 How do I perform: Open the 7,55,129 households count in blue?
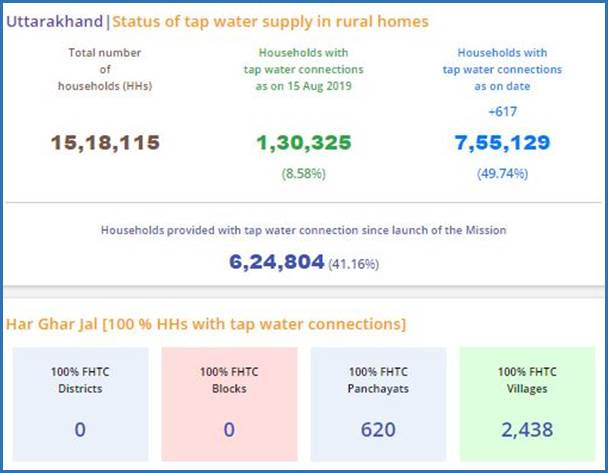coord(502,142)
